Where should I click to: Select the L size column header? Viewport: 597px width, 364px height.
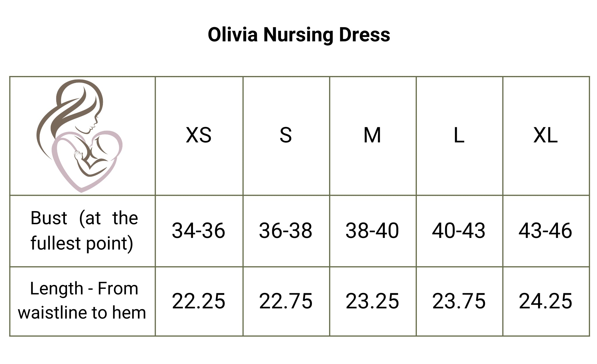point(459,135)
